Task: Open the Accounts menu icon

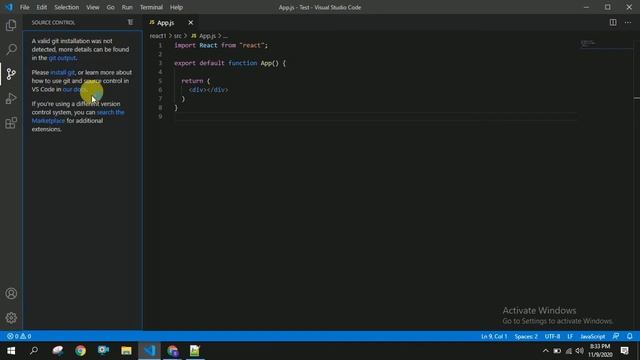Action: click(x=11, y=293)
